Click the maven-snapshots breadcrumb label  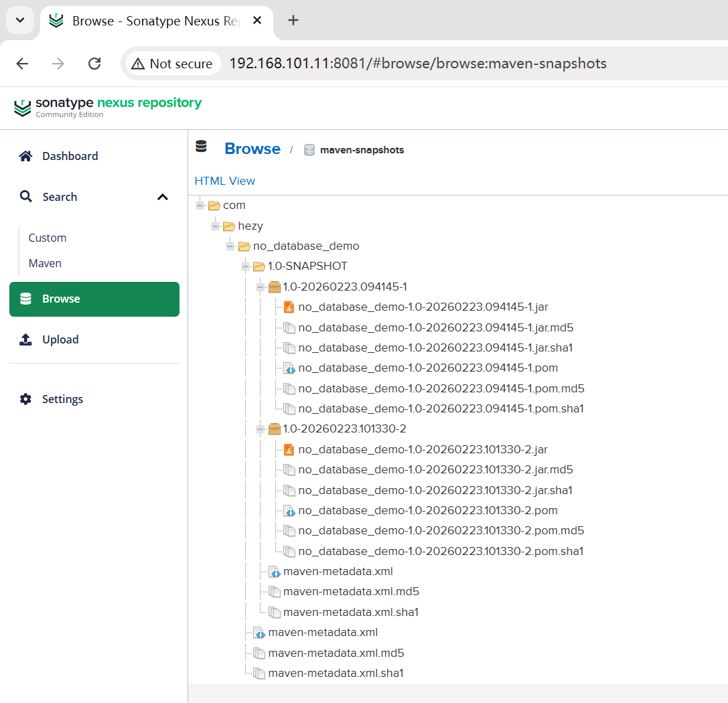362,150
